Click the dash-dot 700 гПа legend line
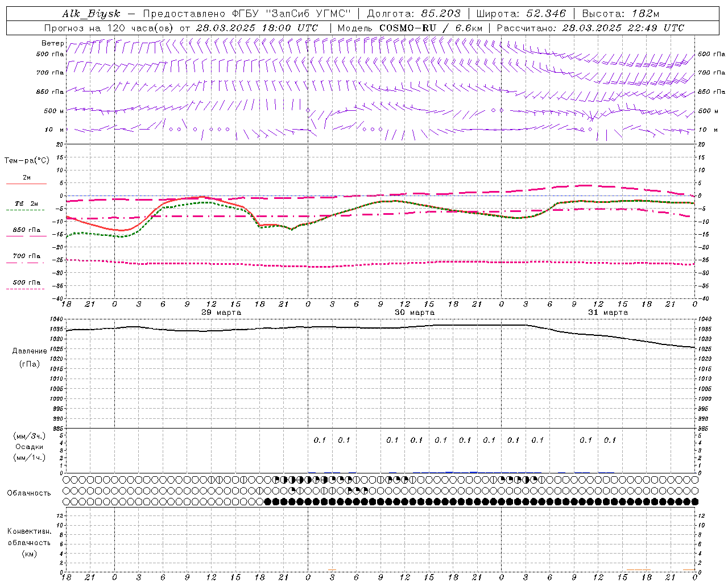The image size is (728, 582). (26, 263)
